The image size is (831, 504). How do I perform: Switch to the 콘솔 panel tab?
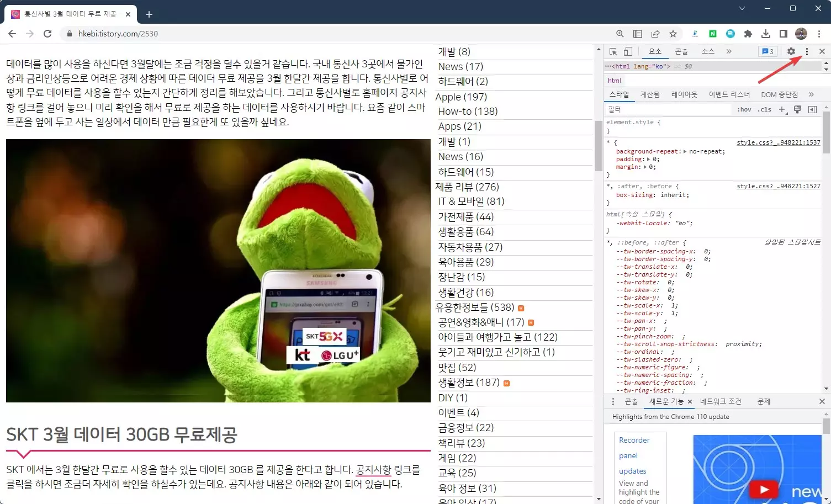[x=681, y=51]
